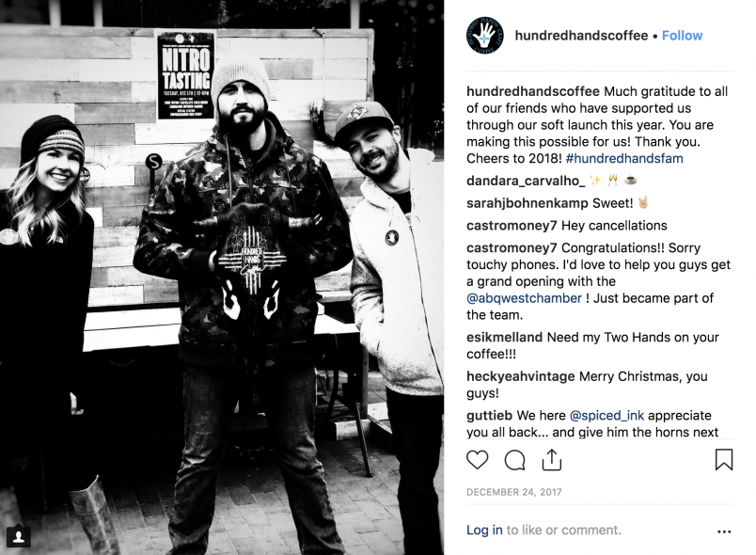The height and width of the screenshot is (555, 756).
Task: Follow hundredhandscoffee account
Action: [683, 36]
